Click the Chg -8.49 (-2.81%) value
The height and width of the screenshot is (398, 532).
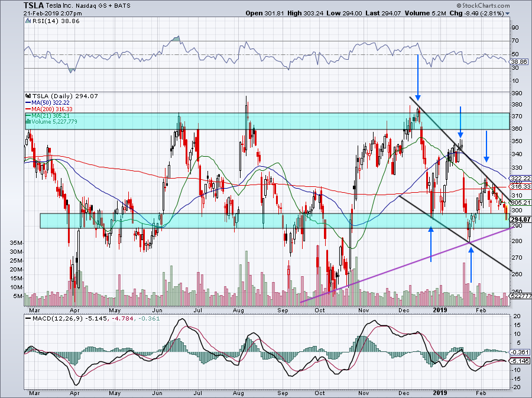point(476,13)
